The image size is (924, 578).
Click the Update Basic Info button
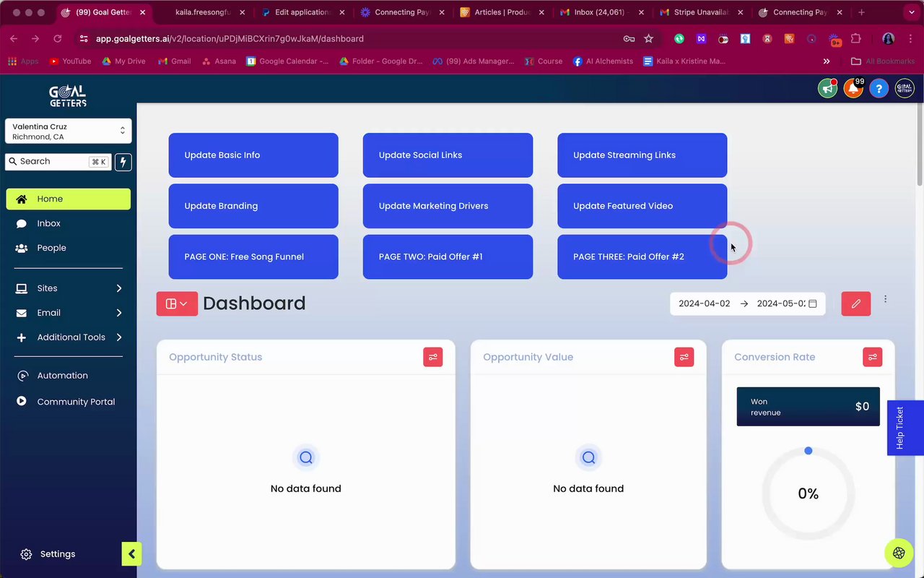coord(253,155)
